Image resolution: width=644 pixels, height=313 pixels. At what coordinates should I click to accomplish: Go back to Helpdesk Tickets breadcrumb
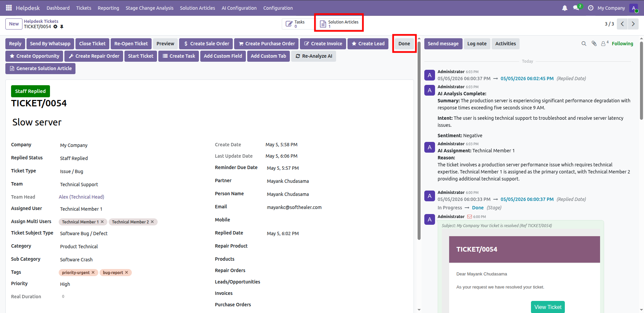click(x=41, y=21)
